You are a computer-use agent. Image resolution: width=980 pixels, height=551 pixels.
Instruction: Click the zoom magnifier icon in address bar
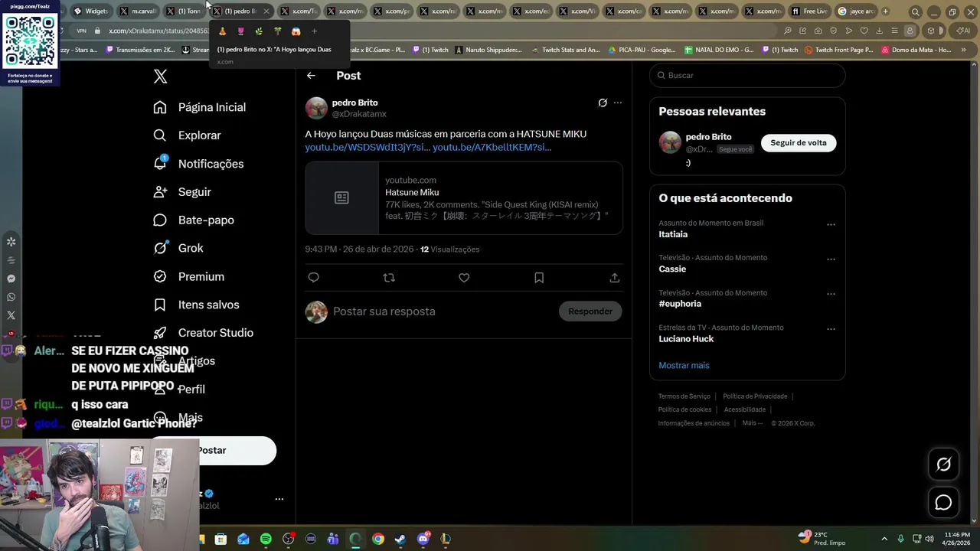point(787,31)
